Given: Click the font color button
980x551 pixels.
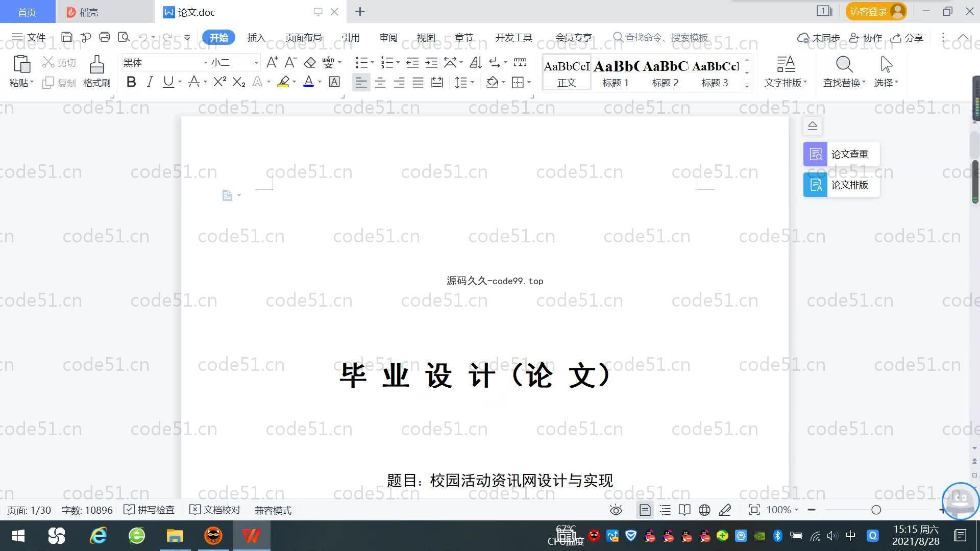Looking at the screenshot, I should click(308, 82).
